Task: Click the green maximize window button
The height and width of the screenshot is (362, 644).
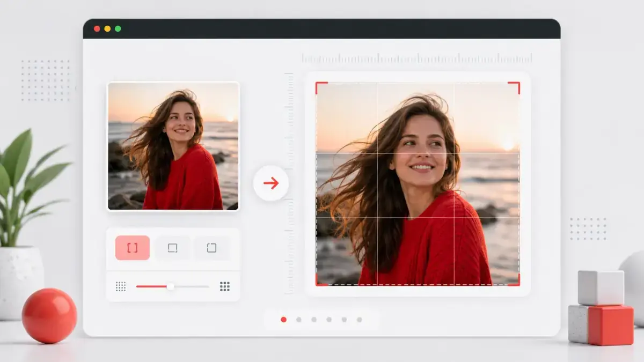Action: tap(118, 28)
